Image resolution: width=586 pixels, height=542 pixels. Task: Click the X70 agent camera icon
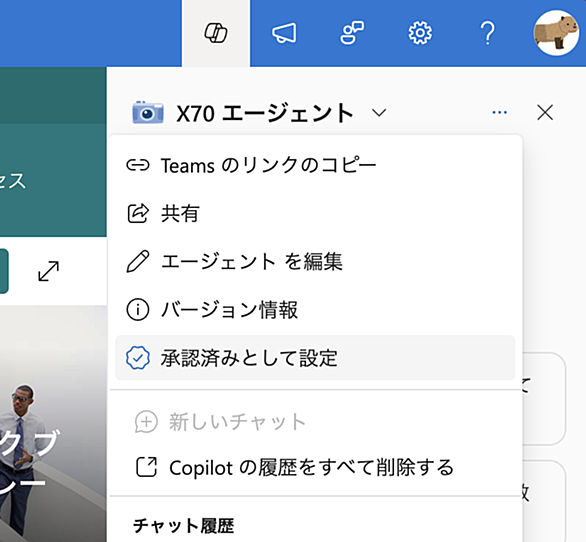[x=148, y=113]
